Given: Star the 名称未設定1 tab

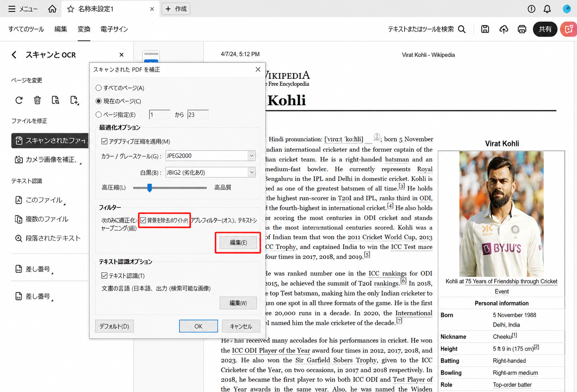Looking at the screenshot, I should 71,9.
